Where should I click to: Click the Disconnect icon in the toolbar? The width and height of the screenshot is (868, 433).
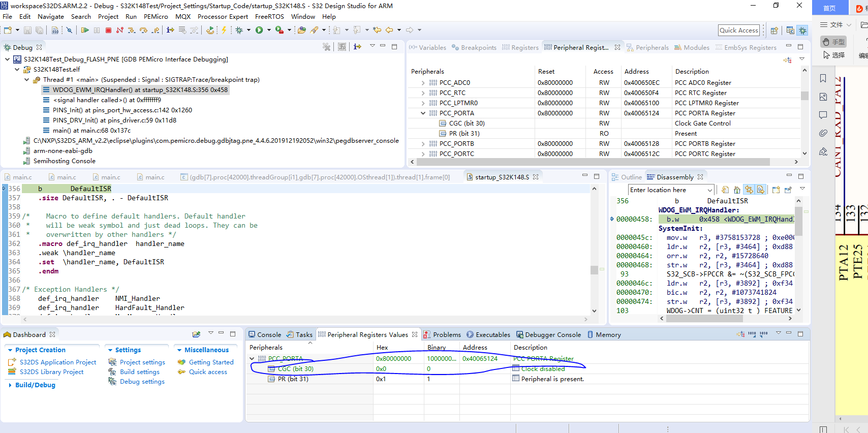click(x=120, y=30)
